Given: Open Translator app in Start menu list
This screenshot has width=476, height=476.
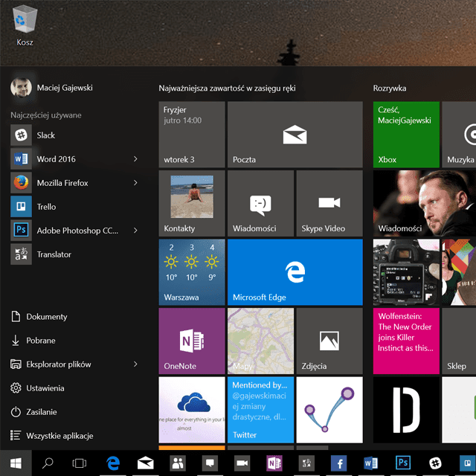Looking at the screenshot, I should click(x=74, y=254).
